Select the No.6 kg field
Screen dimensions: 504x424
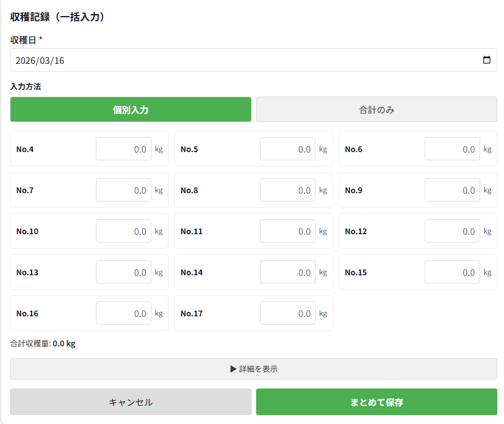pyautogui.click(x=452, y=149)
